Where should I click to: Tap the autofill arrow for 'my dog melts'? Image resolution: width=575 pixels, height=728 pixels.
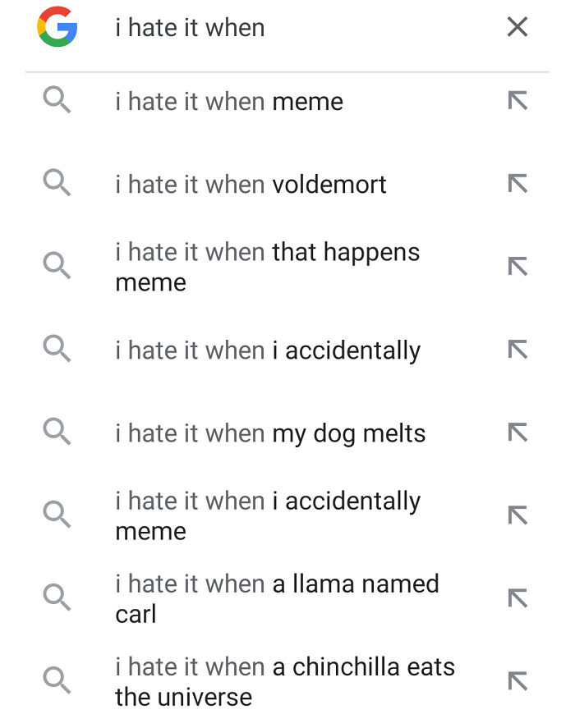pyautogui.click(x=517, y=433)
